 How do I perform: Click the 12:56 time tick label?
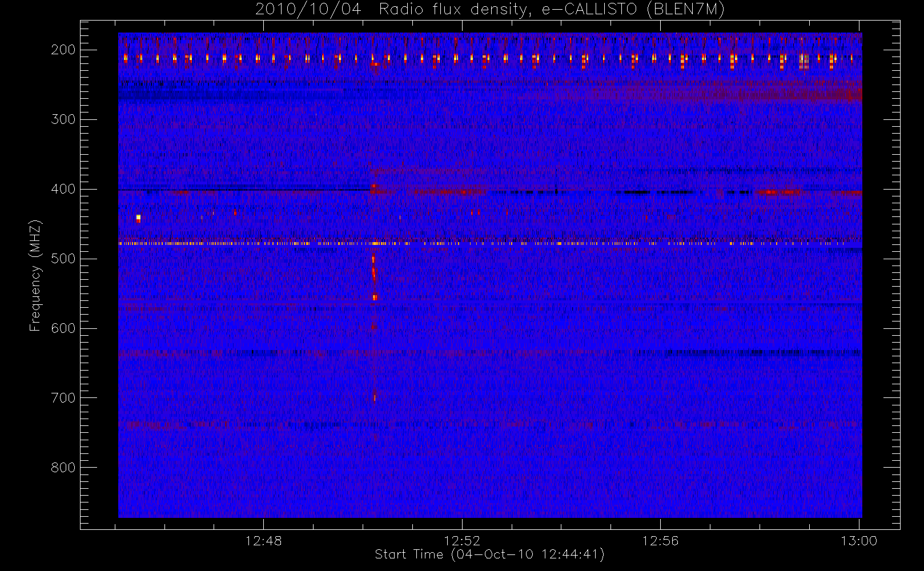click(x=661, y=541)
